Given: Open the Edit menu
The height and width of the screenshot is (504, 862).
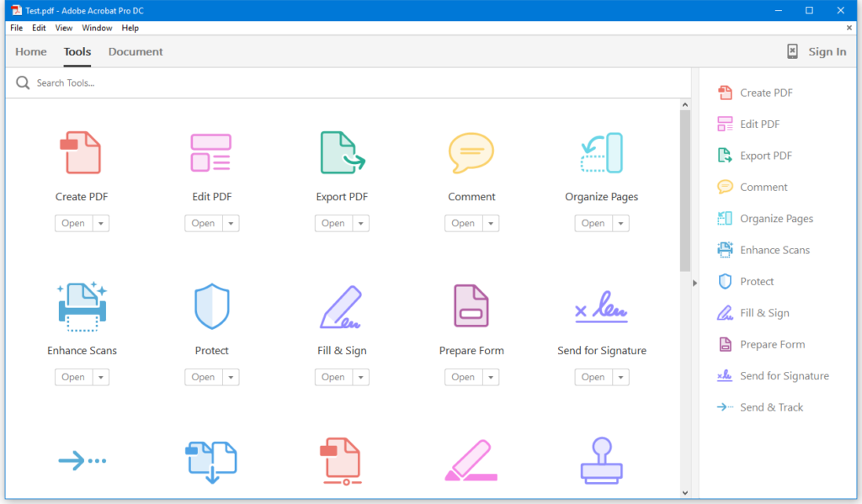Looking at the screenshot, I should pyautogui.click(x=39, y=28).
